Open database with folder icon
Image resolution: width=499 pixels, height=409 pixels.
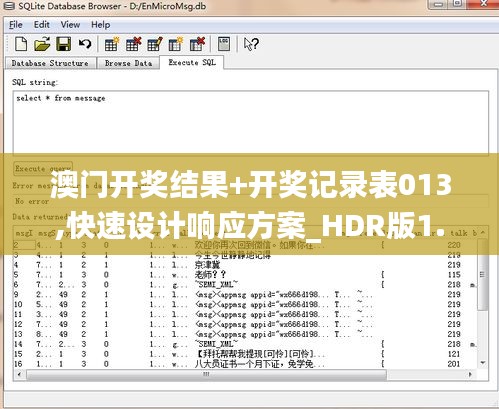[x=42, y=44]
